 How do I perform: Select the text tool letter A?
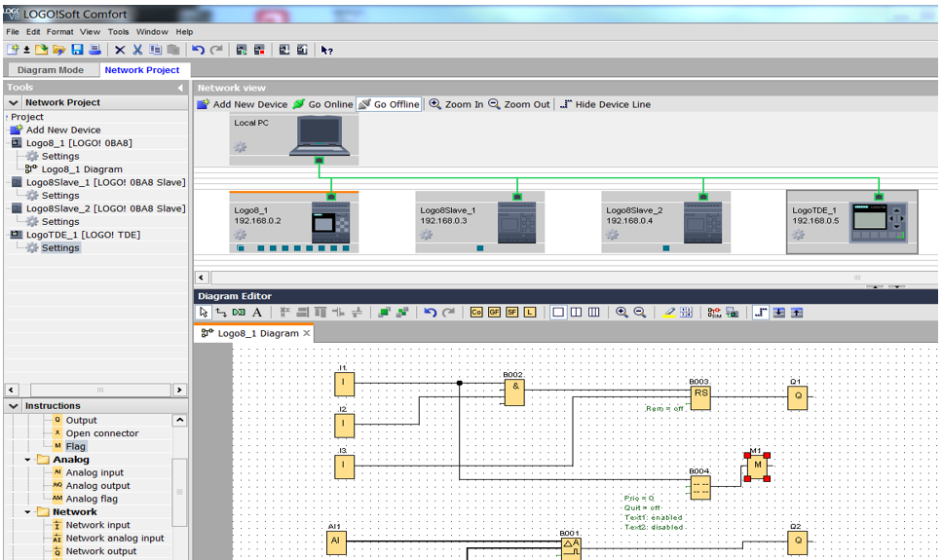click(257, 312)
